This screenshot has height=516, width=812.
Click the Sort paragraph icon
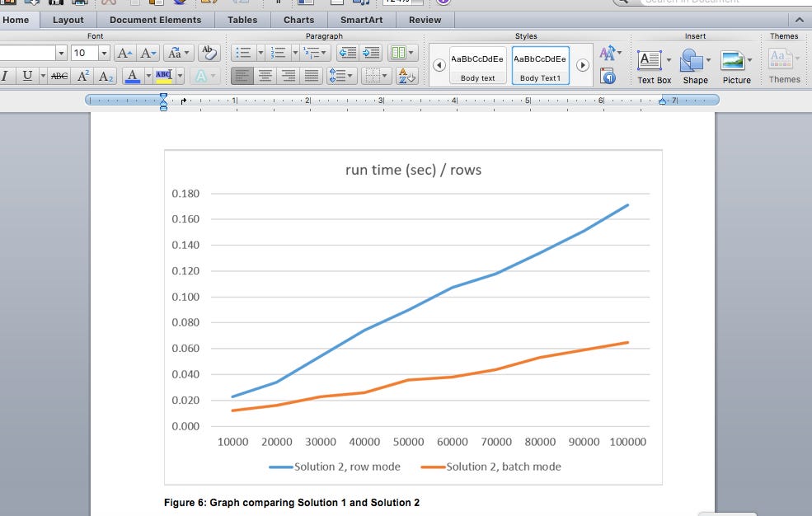click(407, 76)
